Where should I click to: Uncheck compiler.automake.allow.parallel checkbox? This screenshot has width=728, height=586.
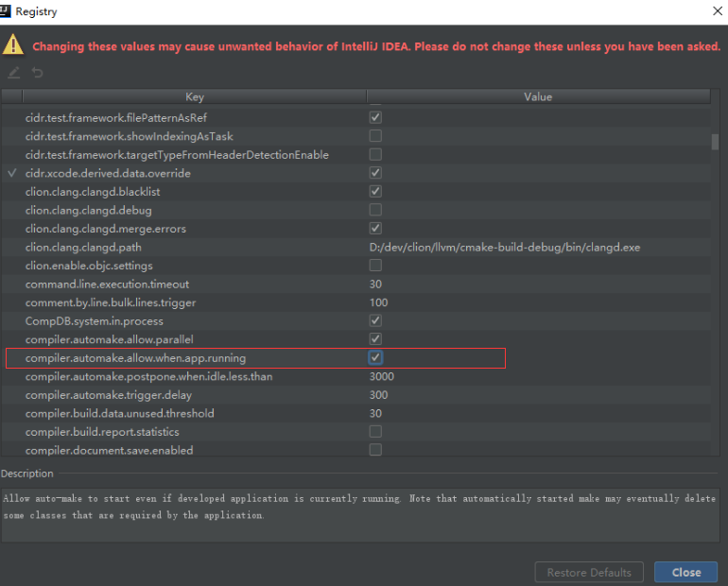[x=375, y=339]
